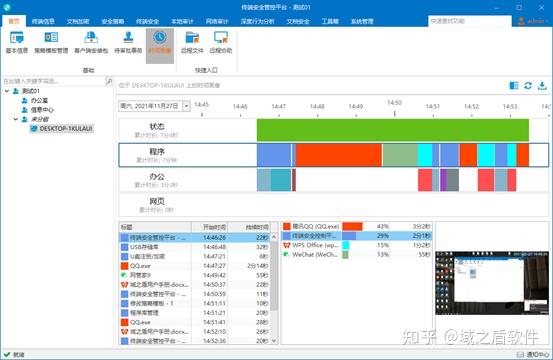This screenshot has height=360, width=553.
Task: Open the admin account dropdown
Action: pos(547,21)
